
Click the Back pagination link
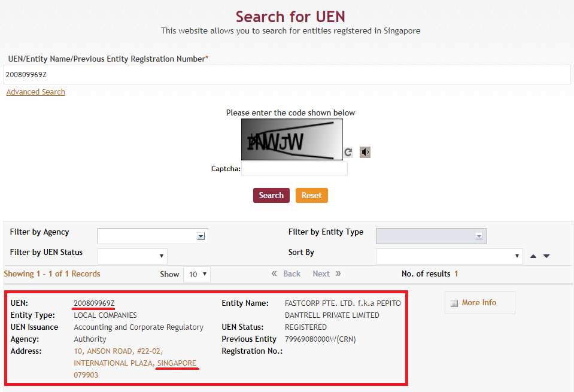click(x=291, y=274)
